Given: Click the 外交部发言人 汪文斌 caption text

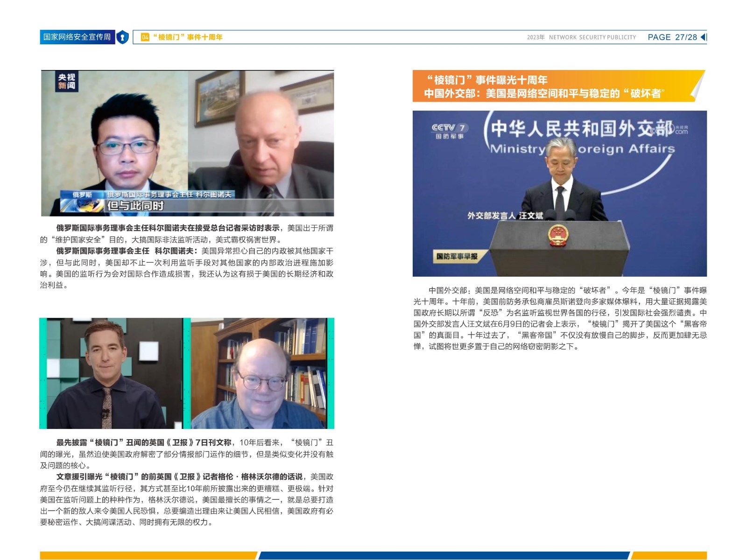Looking at the screenshot, I should [x=505, y=216].
